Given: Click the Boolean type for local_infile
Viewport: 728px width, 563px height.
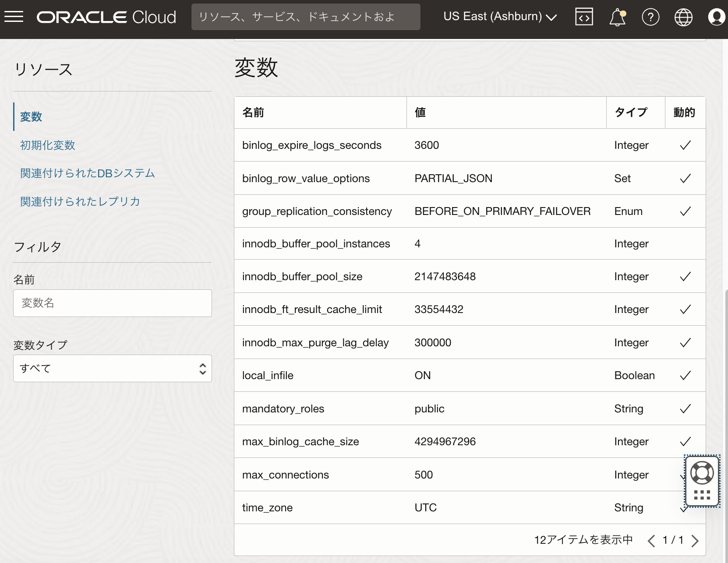Looking at the screenshot, I should pyautogui.click(x=634, y=376).
